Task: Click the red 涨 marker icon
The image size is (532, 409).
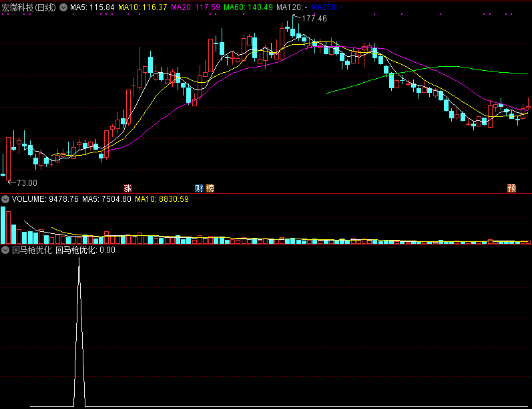Action: pos(127,188)
